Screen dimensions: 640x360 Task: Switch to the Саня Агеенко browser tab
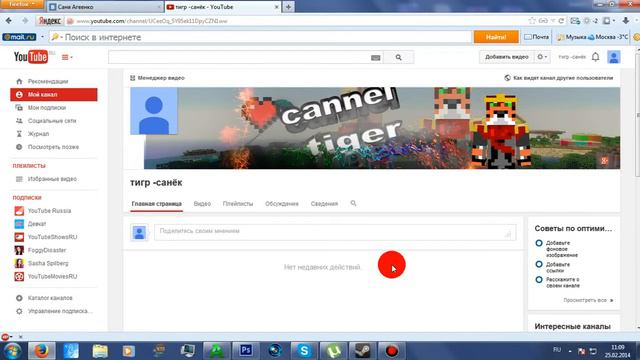(x=104, y=7)
